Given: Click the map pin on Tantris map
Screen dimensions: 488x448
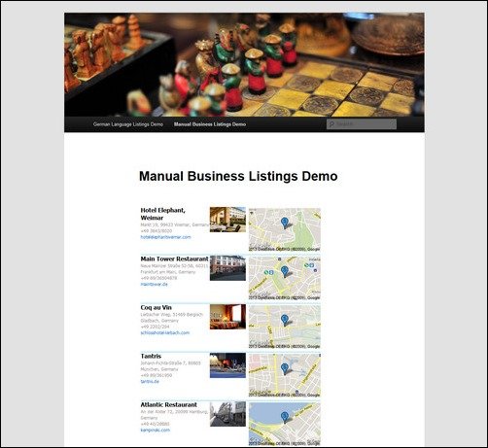Looking at the screenshot, I should pyautogui.click(x=285, y=368).
